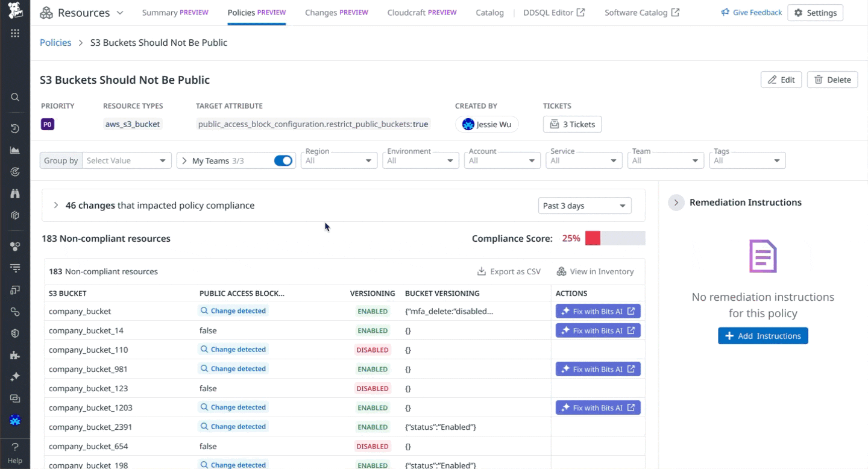Click Add Instructions for remediation
The width and height of the screenshot is (868, 469).
(763, 336)
